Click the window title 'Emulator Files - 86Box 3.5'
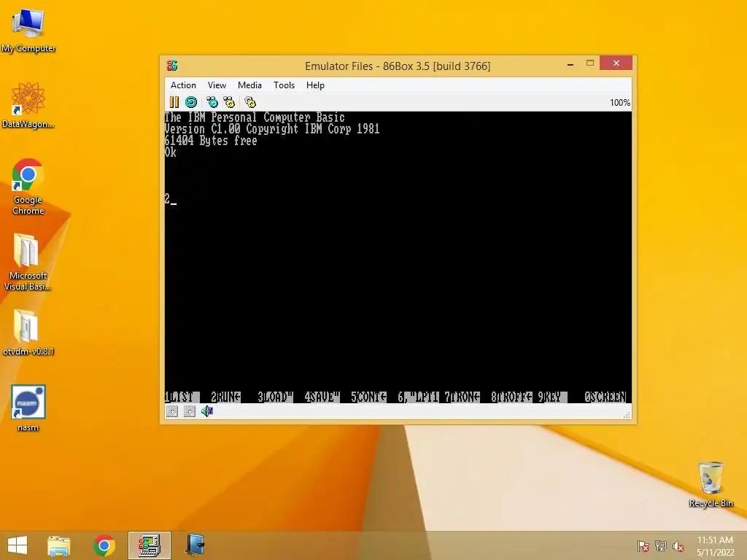Image resolution: width=747 pixels, height=560 pixels. coord(398,66)
